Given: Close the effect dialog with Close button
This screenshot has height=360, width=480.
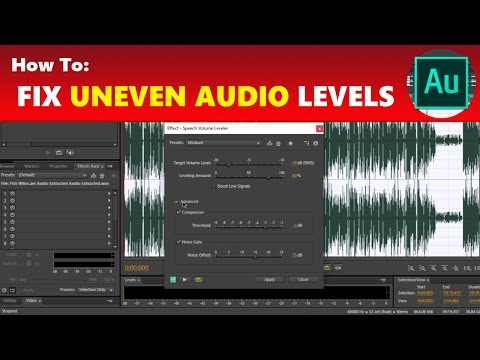Looking at the screenshot, I should click(303, 279).
